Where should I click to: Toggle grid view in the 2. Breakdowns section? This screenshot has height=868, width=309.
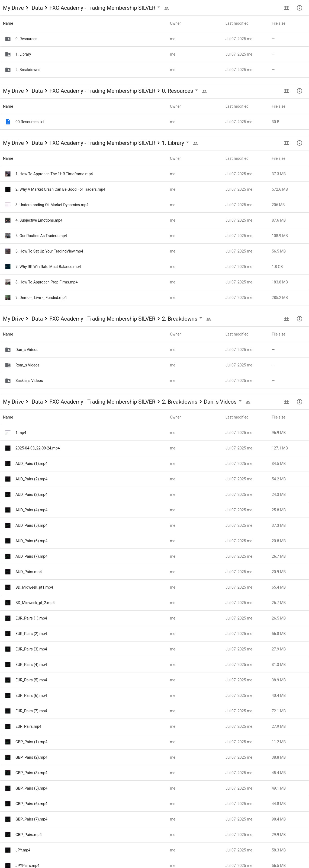click(x=286, y=319)
